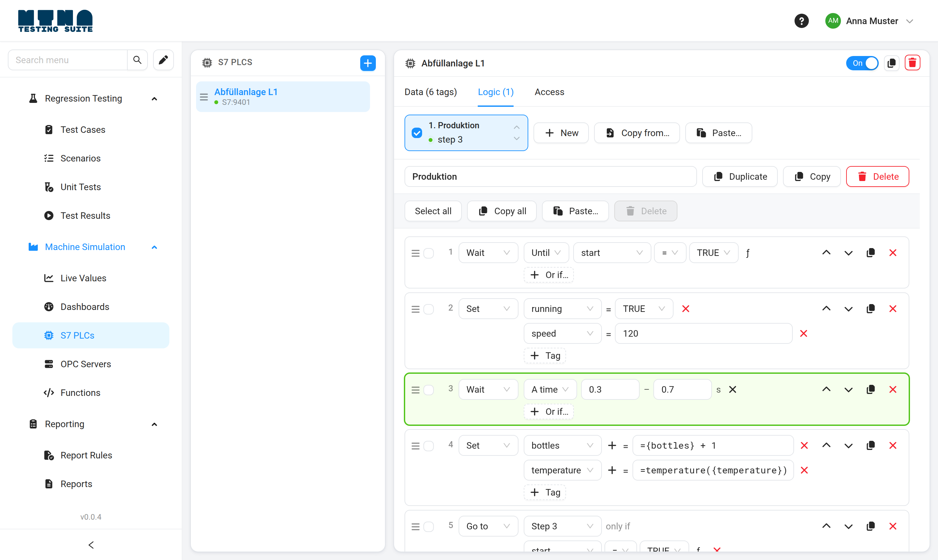Open the A time dropdown in step 3
Image resolution: width=938 pixels, height=560 pixels.
pyautogui.click(x=549, y=389)
